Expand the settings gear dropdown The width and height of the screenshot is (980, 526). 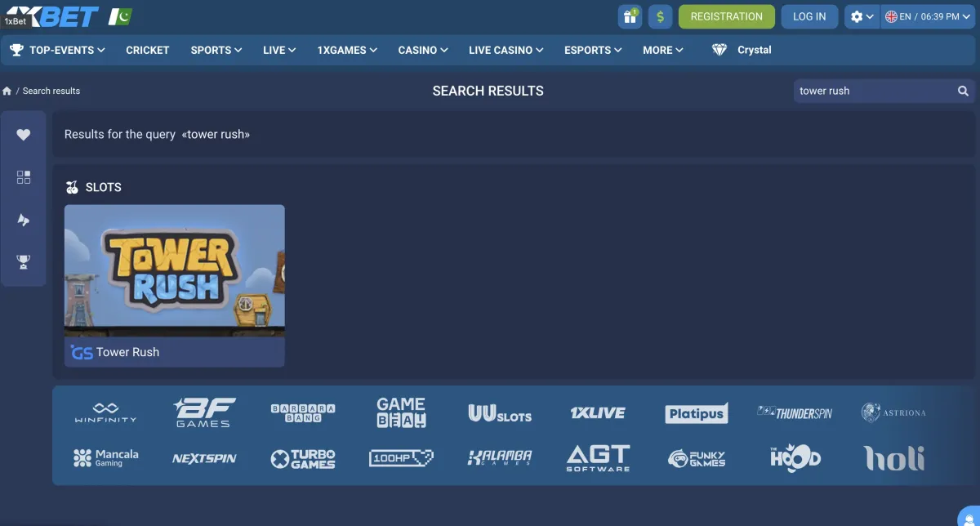pos(862,16)
